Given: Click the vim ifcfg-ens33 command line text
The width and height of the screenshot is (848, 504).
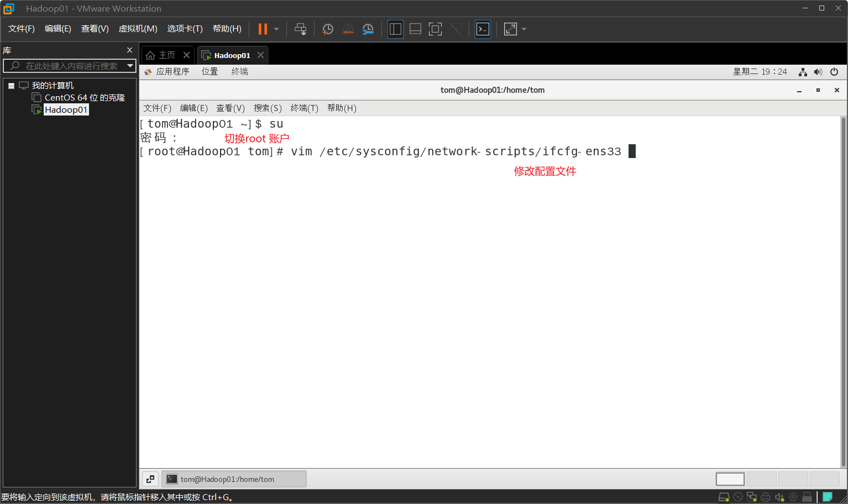Looking at the screenshot, I should coord(456,151).
